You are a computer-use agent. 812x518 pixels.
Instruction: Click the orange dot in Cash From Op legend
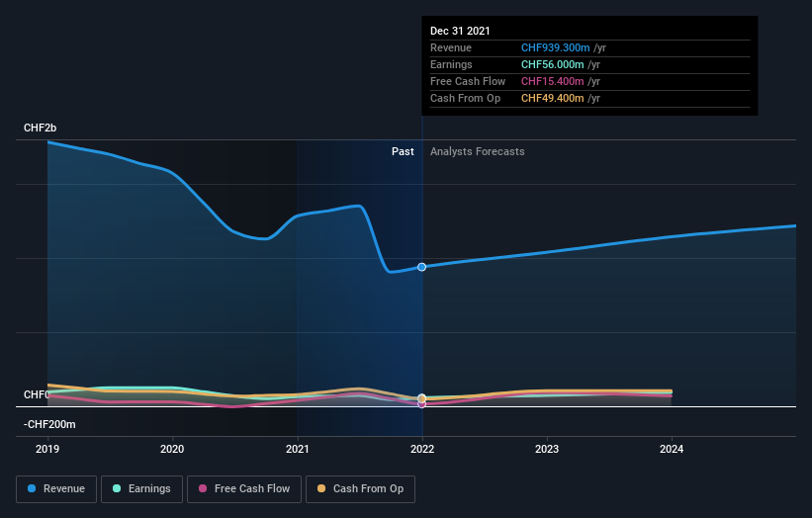(321, 488)
